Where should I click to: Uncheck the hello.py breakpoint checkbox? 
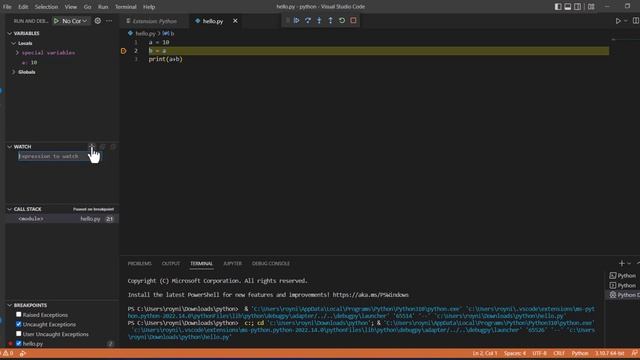point(19,344)
